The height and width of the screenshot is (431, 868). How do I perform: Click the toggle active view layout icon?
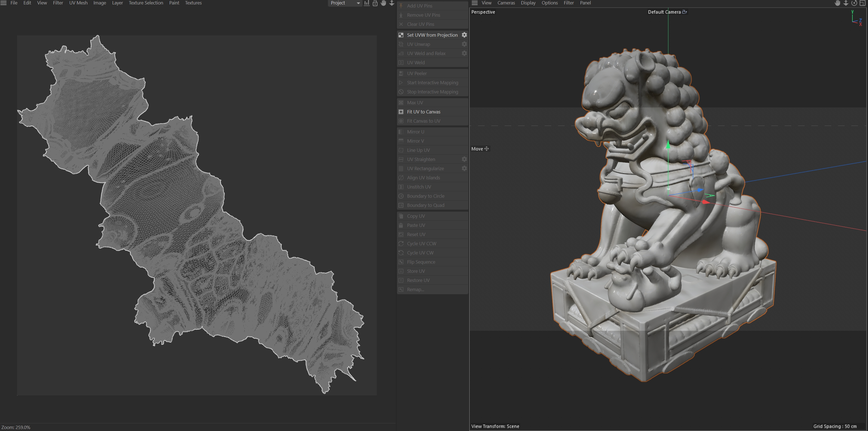tap(863, 3)
